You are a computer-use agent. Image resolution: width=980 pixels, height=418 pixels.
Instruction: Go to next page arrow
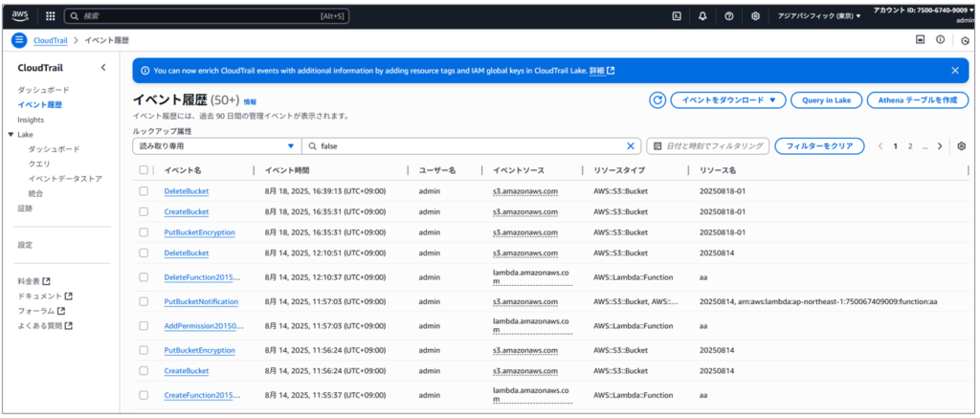click(940, 146)
